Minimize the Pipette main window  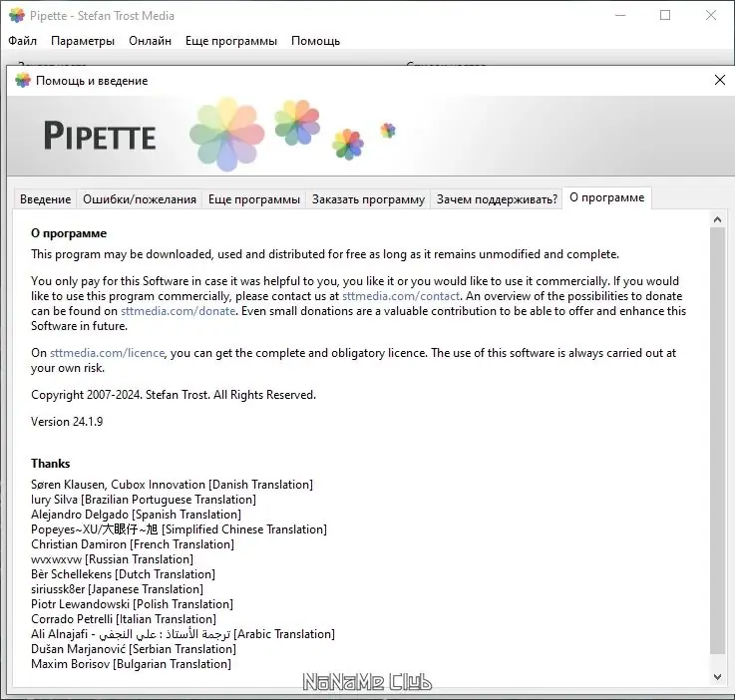pos(620,16)
